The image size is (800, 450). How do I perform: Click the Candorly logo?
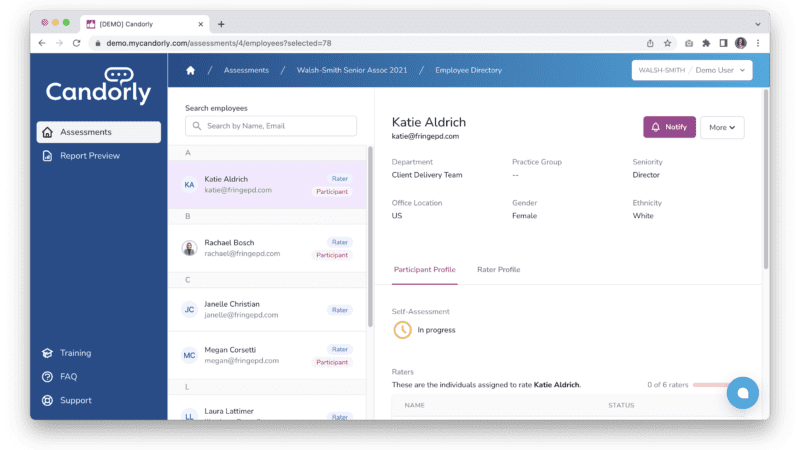coord(98,86)
